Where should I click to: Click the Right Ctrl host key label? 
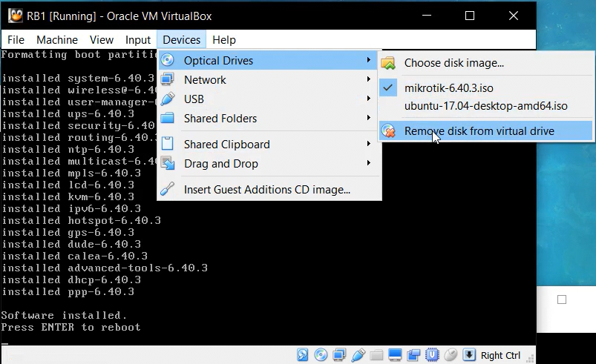pyautogui.click(x=500, y=355)
